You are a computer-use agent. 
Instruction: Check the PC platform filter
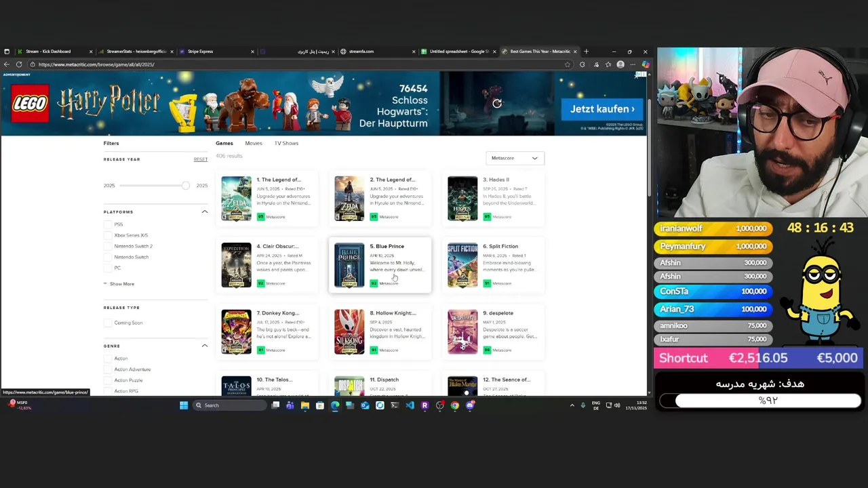pos(108,268)
